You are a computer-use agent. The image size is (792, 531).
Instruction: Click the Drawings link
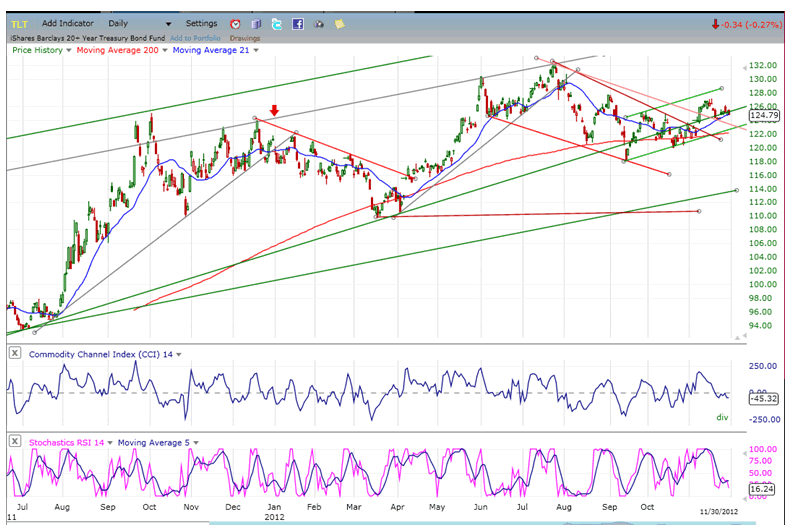(245, 37)
